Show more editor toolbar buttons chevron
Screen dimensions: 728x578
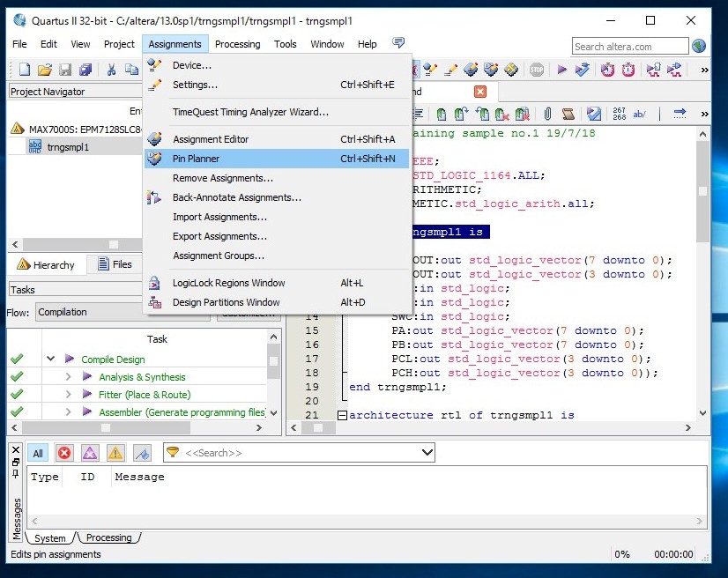[704, 114]
